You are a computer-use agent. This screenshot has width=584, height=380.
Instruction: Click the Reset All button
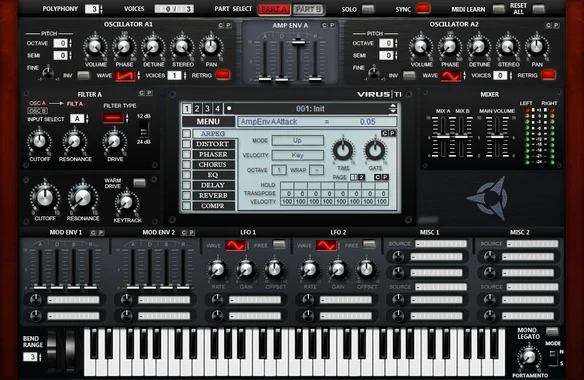(538, 9)
